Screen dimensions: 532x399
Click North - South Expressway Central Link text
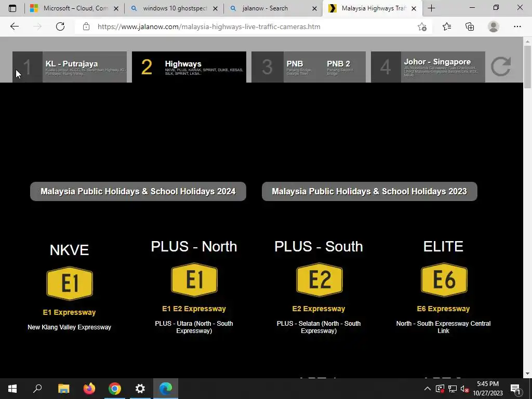pyautogui.click(x=444, y=327)
